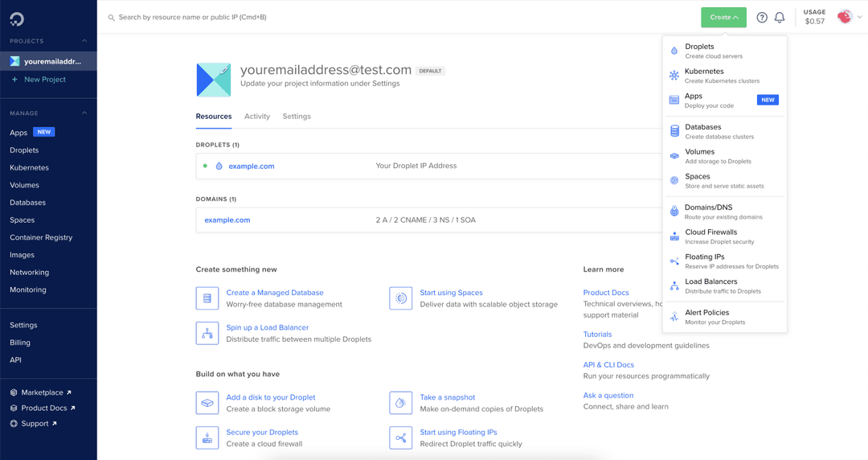Switch to the Activity tab
Screen dimensions: 868x460
tap(257, 117)
